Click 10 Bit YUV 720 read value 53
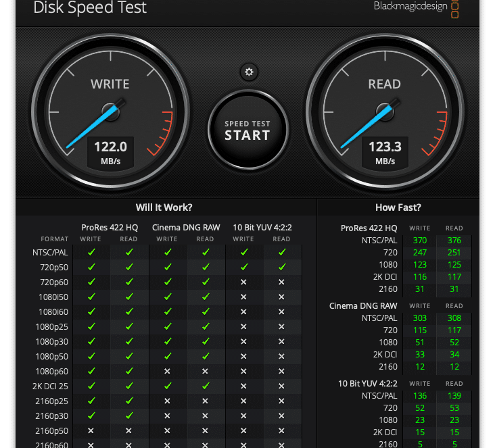 (x=454, y=408)
